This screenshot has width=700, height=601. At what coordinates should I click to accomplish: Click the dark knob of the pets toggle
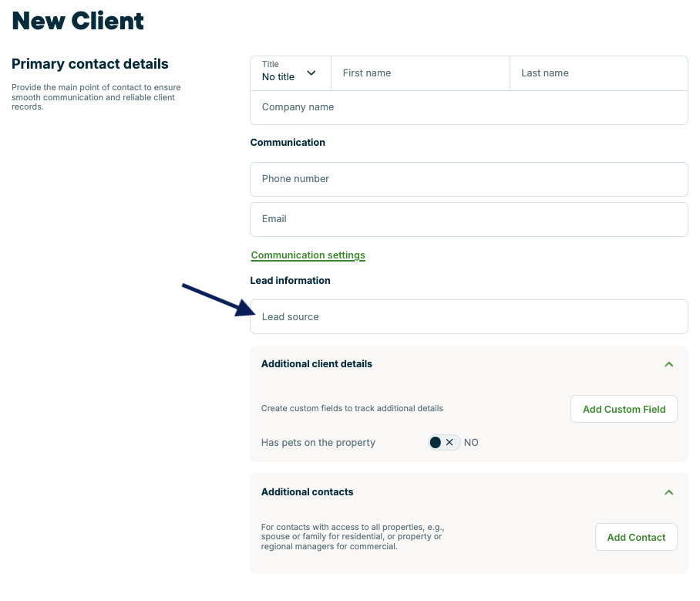tap(436, 443)
